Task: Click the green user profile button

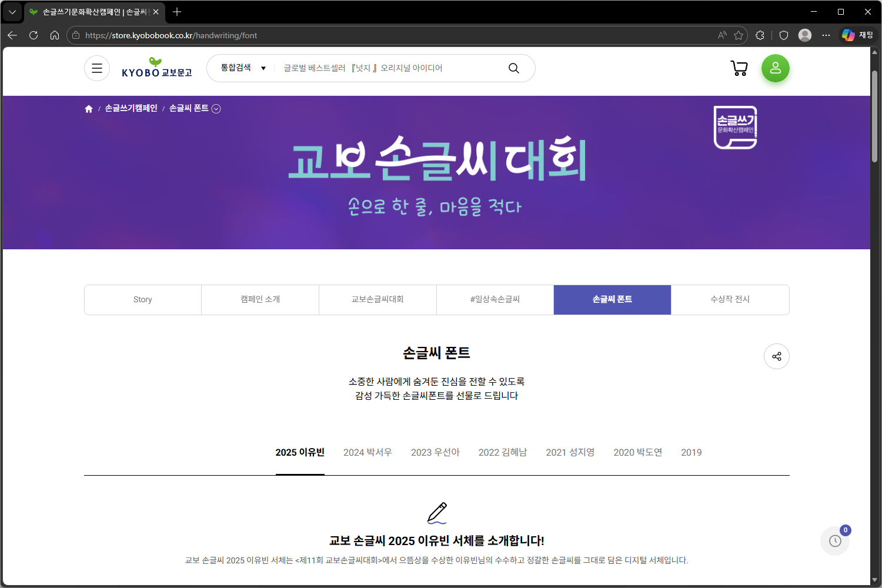Action: [x=776, y=68]
